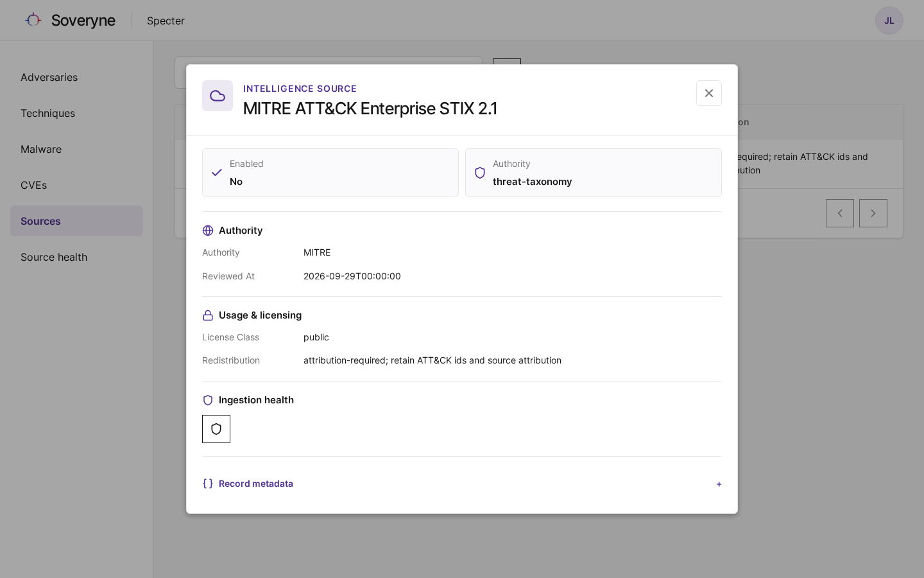The image size is (924, 578).
Task: Go to the next page of sources
Action: pyautogui.click(x=873, y=213)
